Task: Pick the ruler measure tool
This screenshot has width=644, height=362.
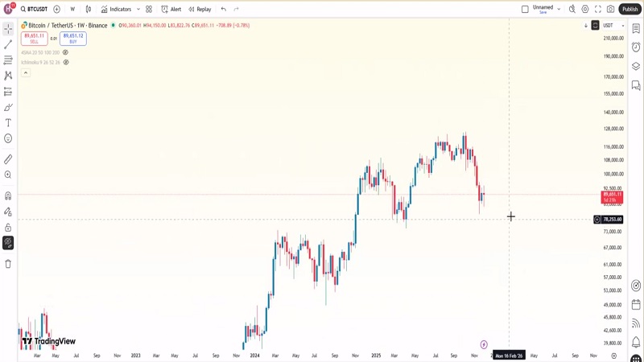Action: (8, 159)
